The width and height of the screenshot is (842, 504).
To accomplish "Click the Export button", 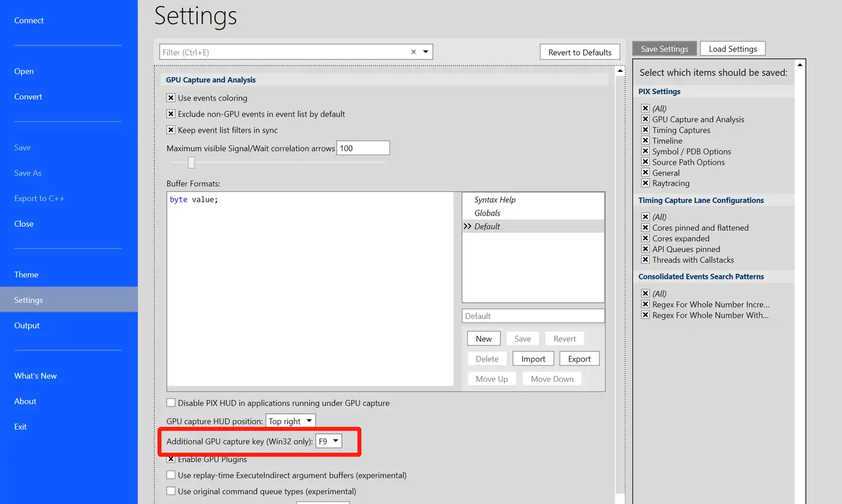I will [579, 359].
